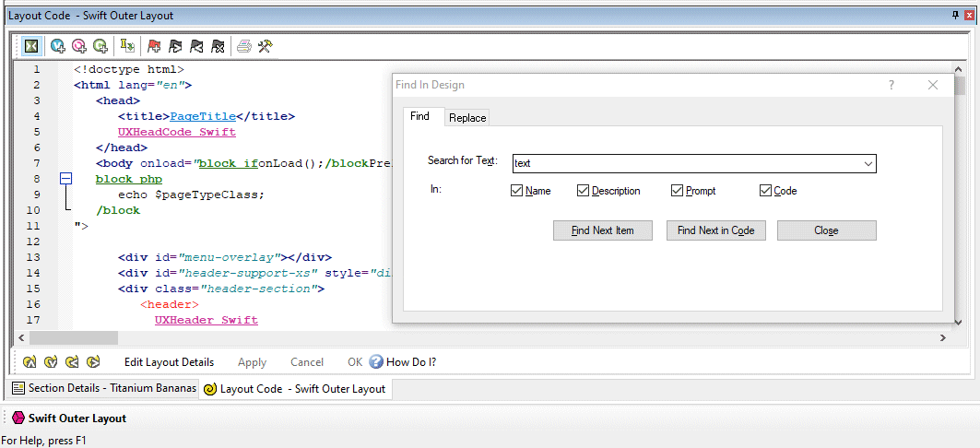Open the hammer and wrench tools icon
This screenshot has width=980, height=448.
(265, 45)
